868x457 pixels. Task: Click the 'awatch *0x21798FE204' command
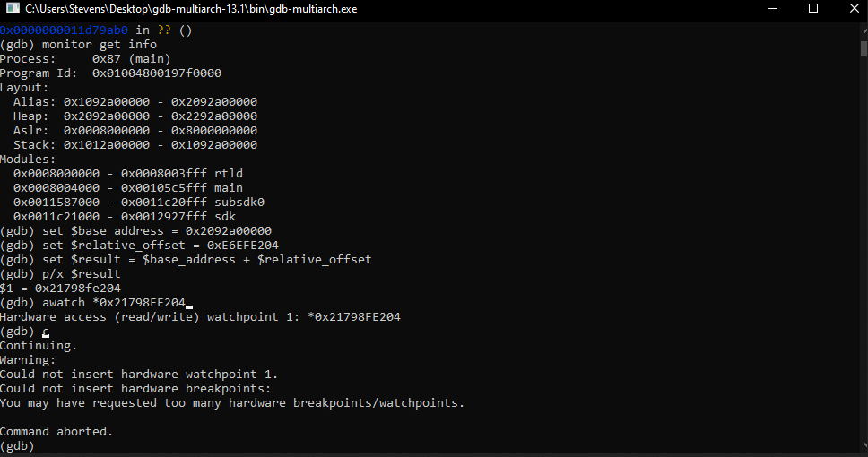[x=114, y=303]
